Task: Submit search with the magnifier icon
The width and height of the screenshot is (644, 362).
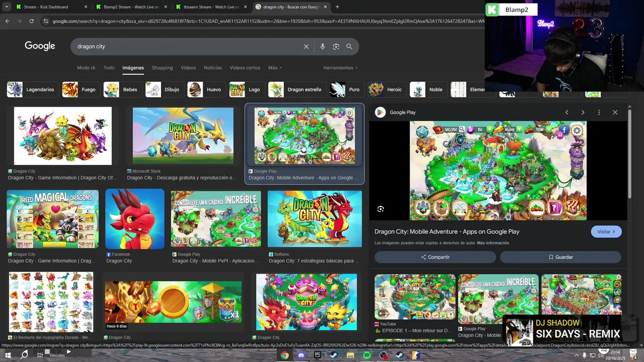Action: [349, 46]
